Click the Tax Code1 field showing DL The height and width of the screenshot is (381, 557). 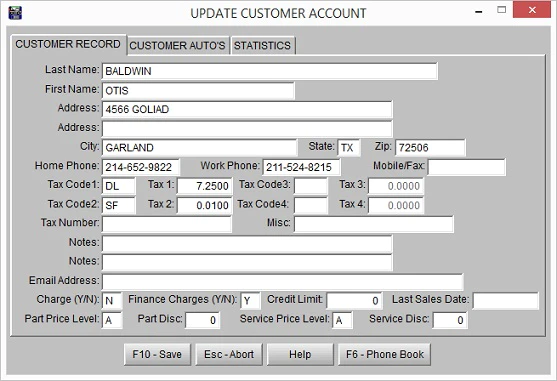click(x=119, y=186)
